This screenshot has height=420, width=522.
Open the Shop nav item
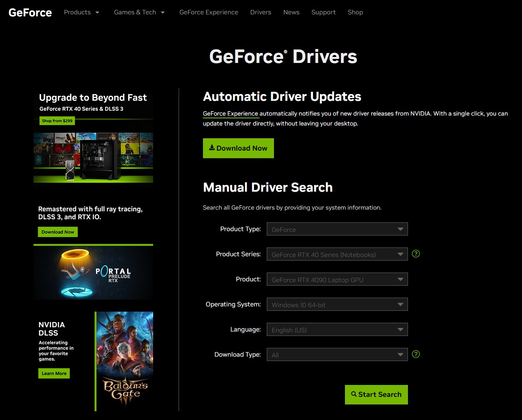pyautogui.click(x=355, y=12)
